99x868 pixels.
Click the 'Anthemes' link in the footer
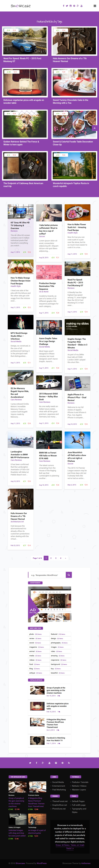point(86,863)
